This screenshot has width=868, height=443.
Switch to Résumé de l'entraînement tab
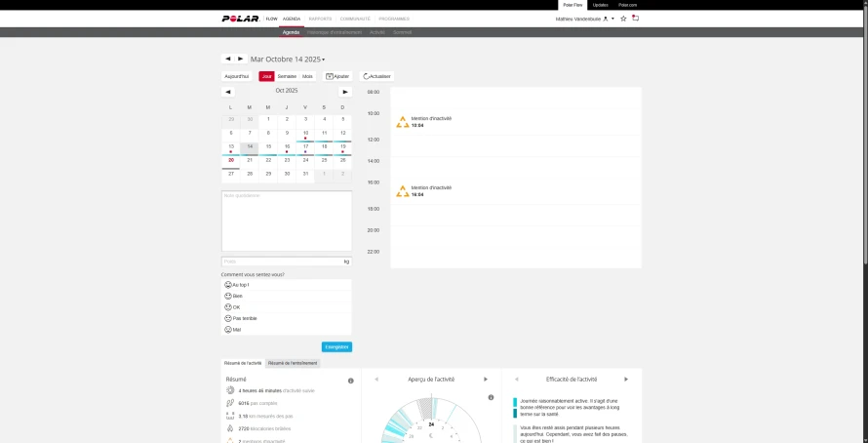pyautogui.click(x=293, y=363)
